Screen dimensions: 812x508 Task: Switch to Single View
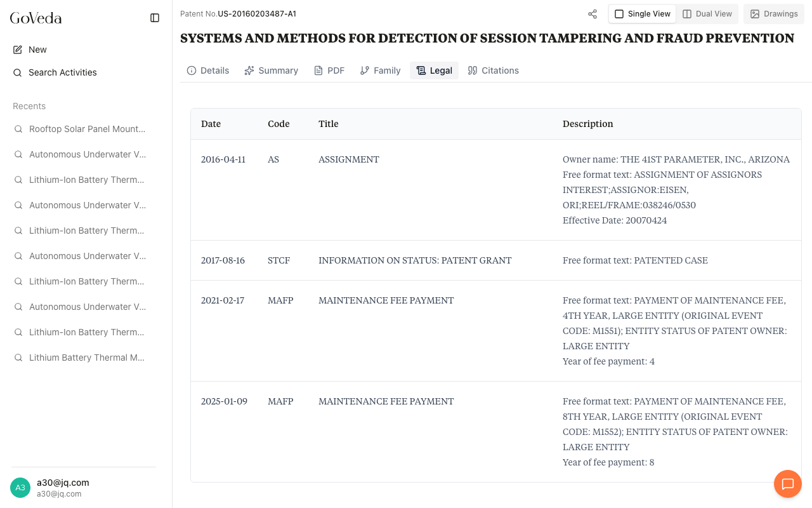point(642,14)
